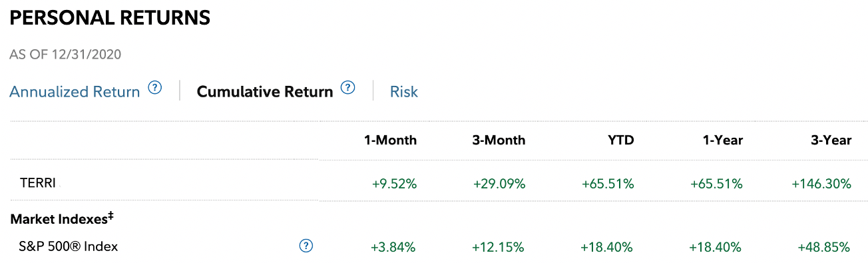The width and height of the screenshot is (868, 263).
Task: Click TERRI's +9.52% 1-Month value
Action: point(394,184)
